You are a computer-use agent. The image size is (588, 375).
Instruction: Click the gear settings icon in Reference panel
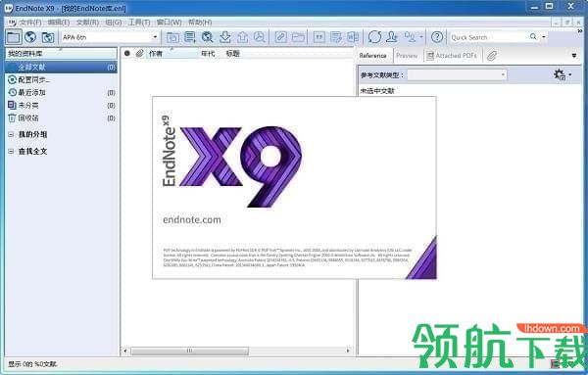[x=560, y=74]
